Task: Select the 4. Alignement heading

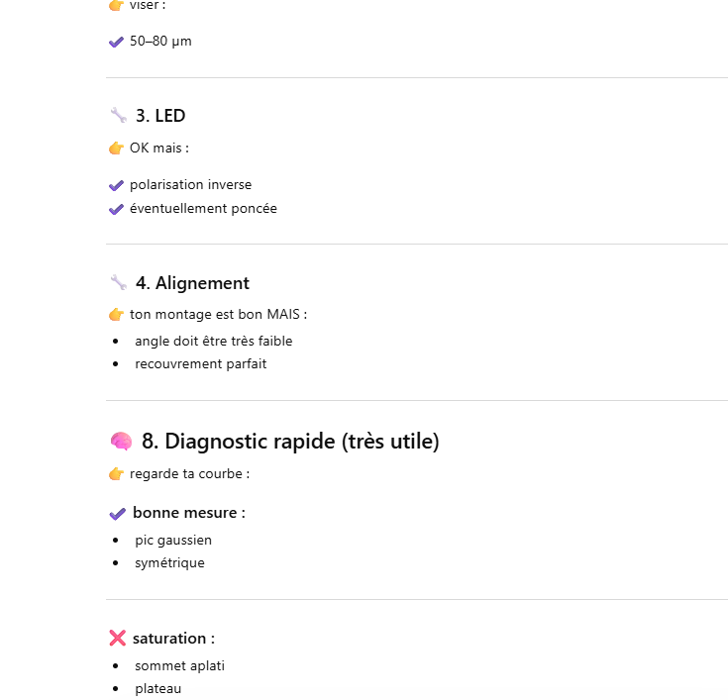Action: 192,283
